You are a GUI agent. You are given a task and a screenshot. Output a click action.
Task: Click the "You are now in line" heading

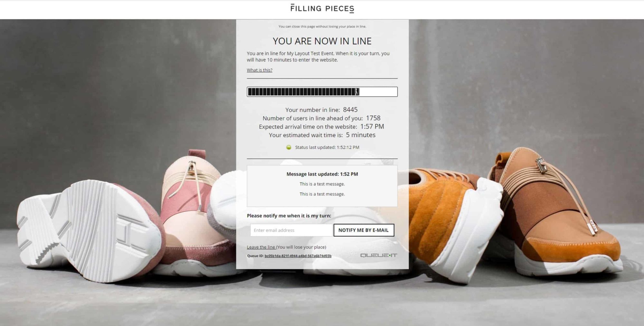pyautogui.click(x=322, y=41)
